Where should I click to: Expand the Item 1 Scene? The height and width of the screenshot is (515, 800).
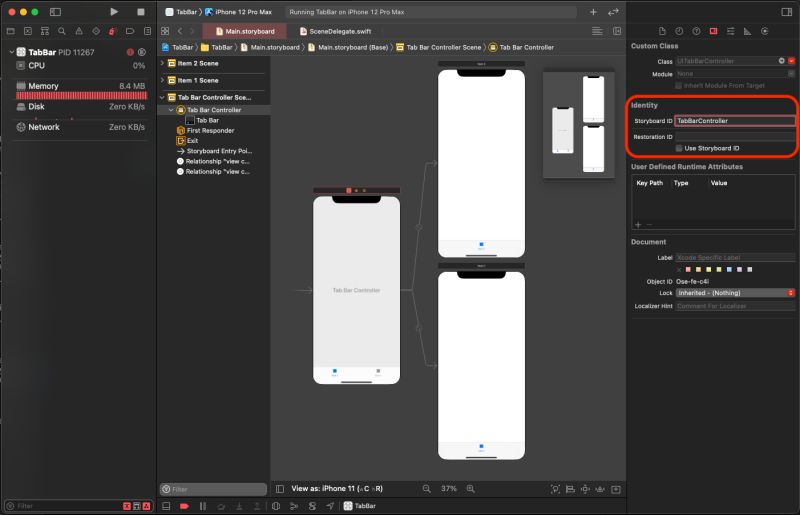pos(163,80)
